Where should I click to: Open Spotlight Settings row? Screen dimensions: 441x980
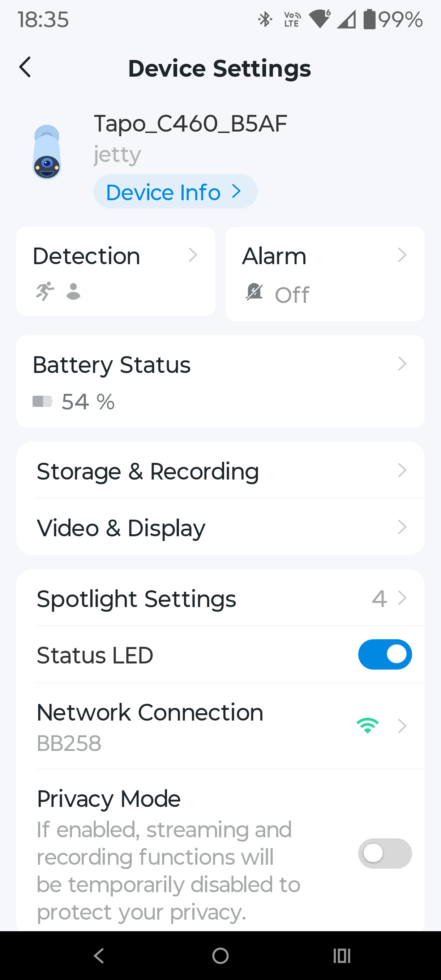point(221,598)
